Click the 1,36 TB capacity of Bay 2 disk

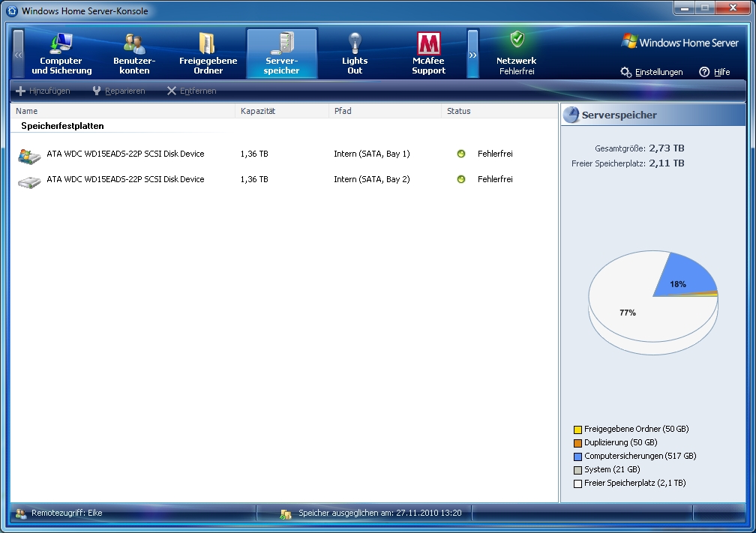coord(254,179)
